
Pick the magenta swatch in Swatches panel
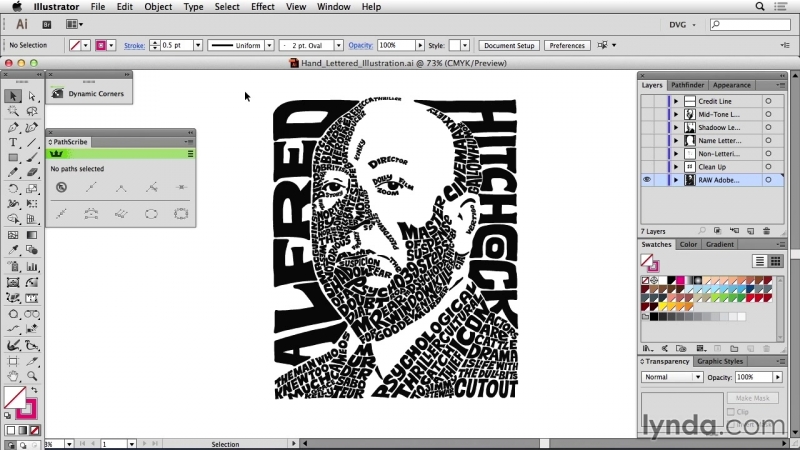click(680, 280)
